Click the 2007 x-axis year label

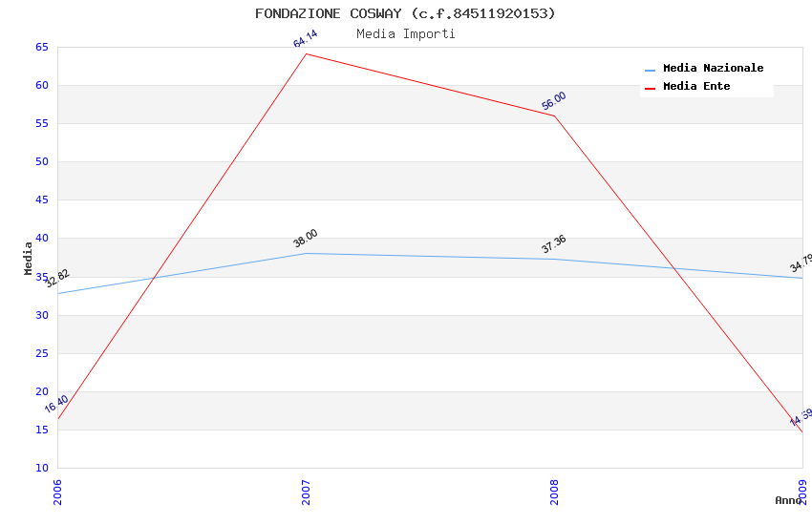point(306,492)
